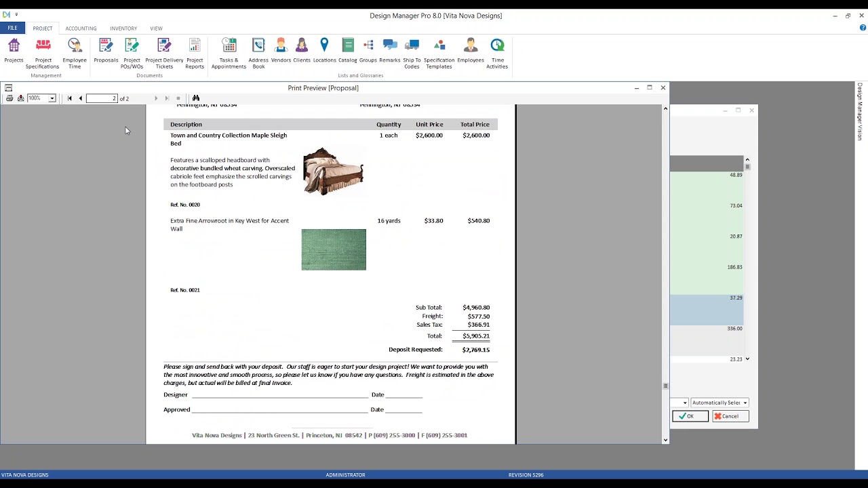Open the Clients list
Viewport: 868px width, 488px height.
click(302, 52)
